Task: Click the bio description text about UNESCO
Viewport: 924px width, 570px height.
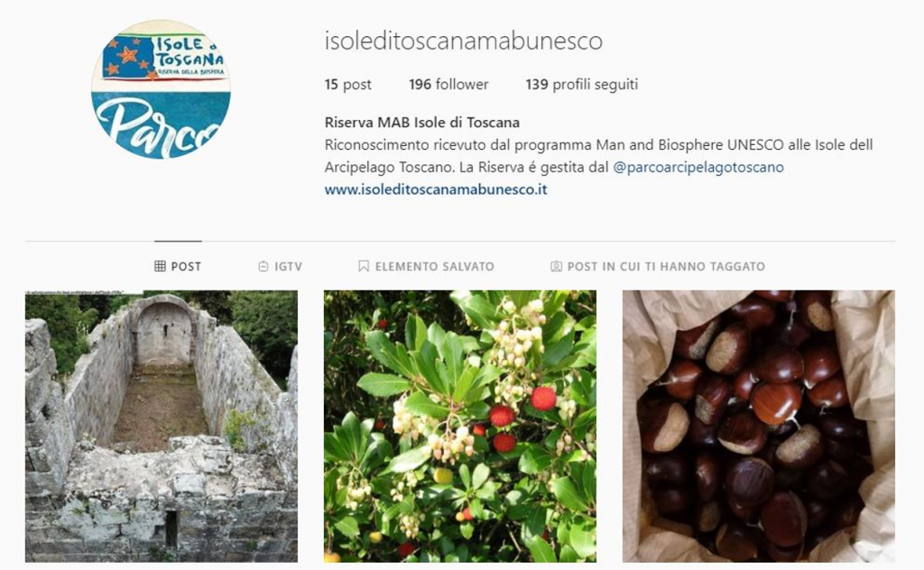Action: 599,155
